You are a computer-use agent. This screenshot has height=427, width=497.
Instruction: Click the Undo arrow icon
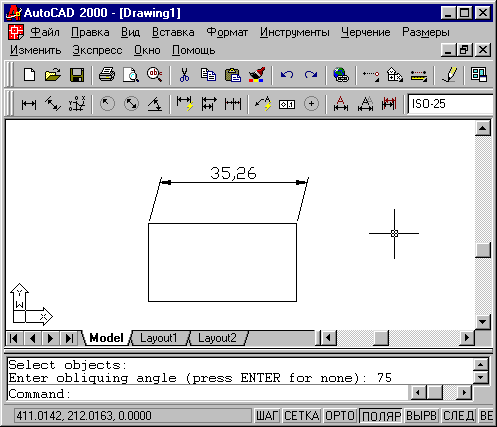(287, 75)
